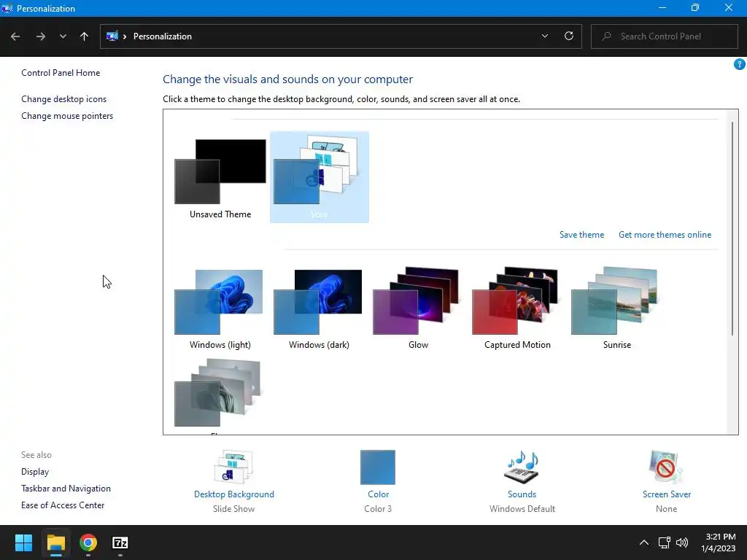Open Change mouse pointers
The height and width of the screenshot is (560, 747).
67,116
